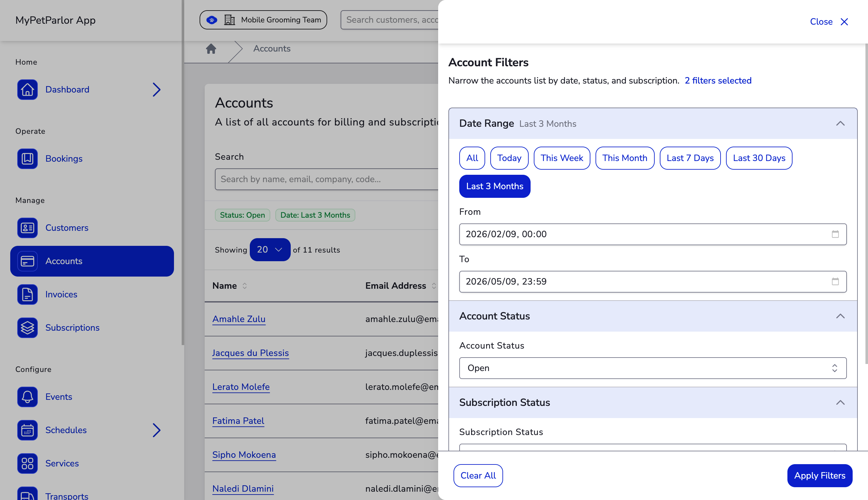Sort table by Name column
The width and height of the screenshot is (868, 500).
click(x=245, y=286)
